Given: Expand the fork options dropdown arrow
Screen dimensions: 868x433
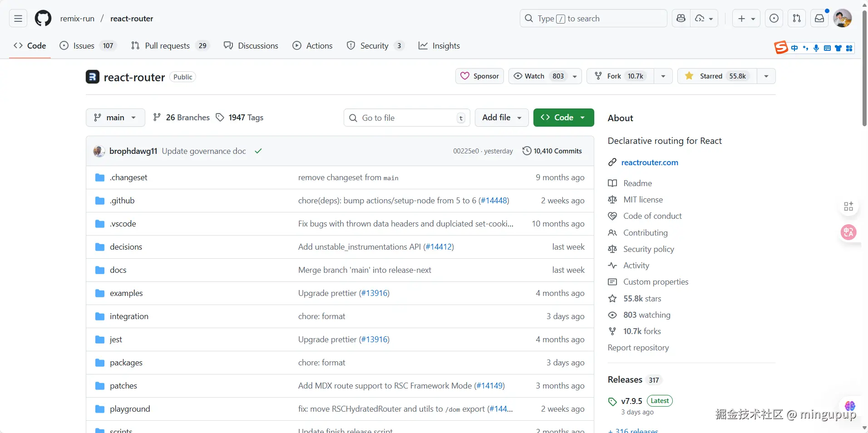Looking at the screenshot, I should 663,76.
